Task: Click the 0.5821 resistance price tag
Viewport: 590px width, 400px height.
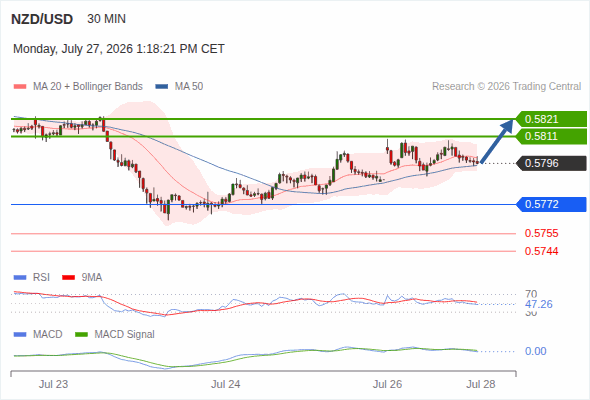Action: click(552, 119)
